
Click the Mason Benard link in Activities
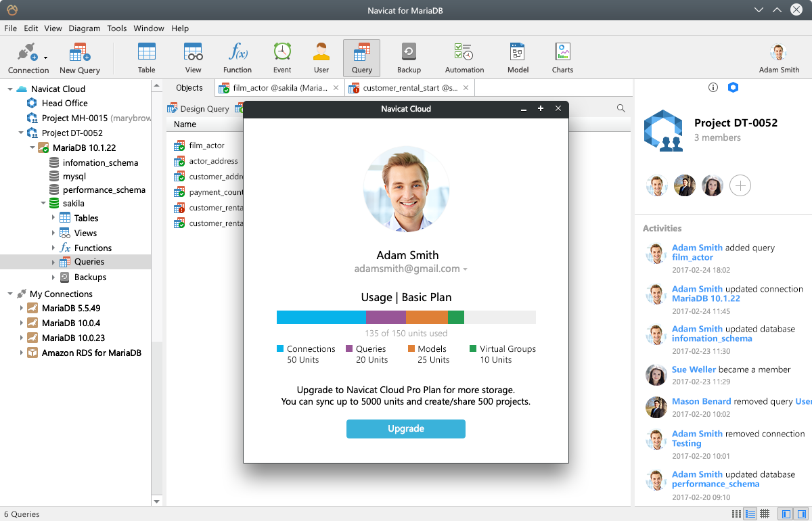tap(702, 401)
